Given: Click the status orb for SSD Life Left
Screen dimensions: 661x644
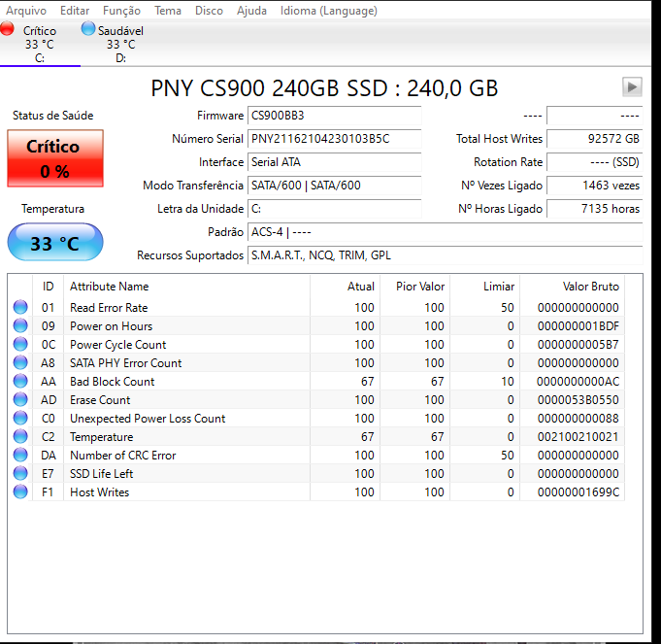Looking at the screenshot, I should tap(20, 473).
